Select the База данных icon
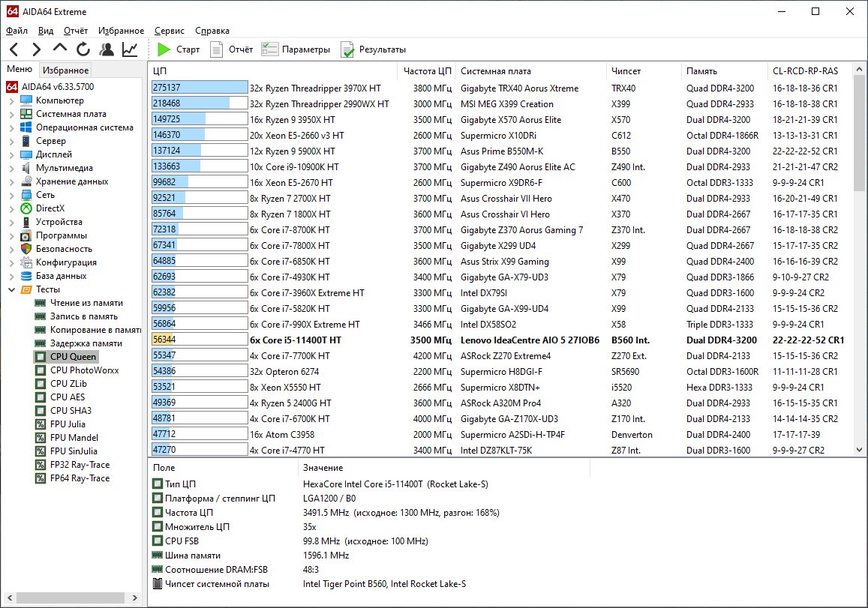The height and width of the screenshot is (608, 868). pos(26,276)
